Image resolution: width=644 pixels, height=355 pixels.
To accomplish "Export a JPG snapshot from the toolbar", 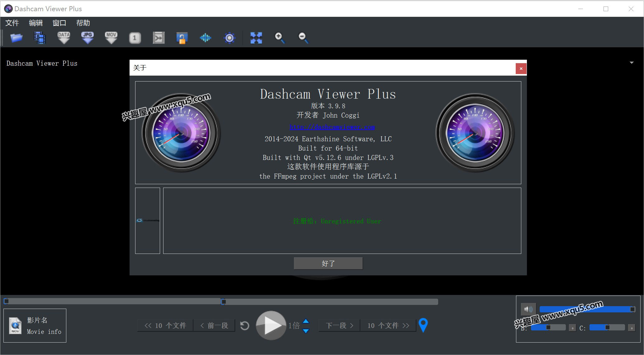I will (88, 38).
